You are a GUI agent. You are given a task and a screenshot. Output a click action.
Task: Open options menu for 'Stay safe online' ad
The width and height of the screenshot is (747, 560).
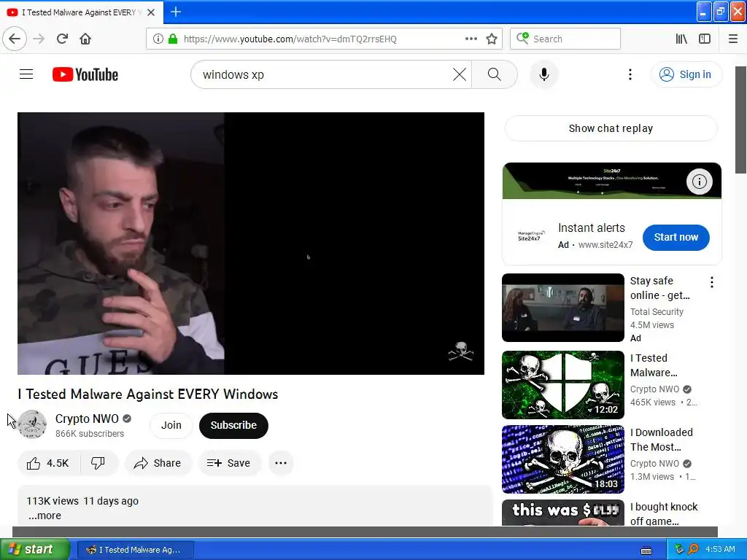click(711, 282)
